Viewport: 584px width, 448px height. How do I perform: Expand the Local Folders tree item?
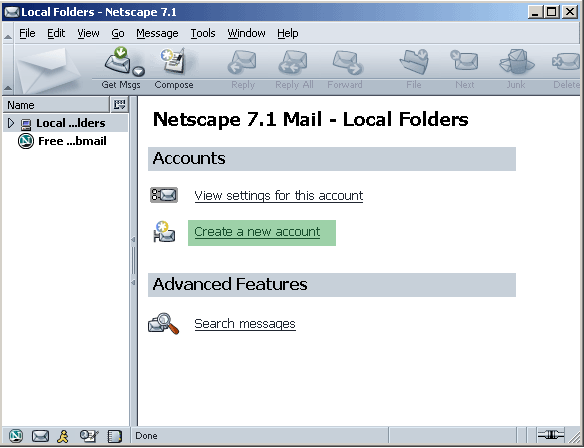(x=11, y=123)
